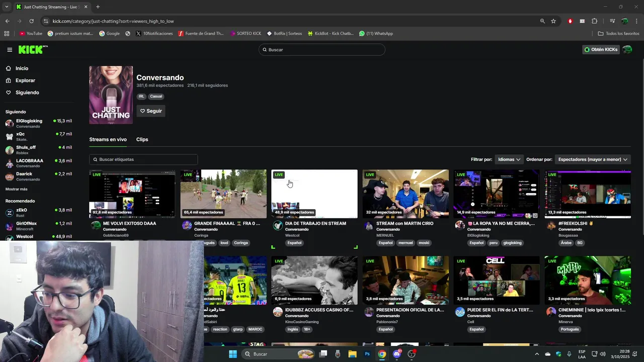
Task: Open the WhatsApp bookmark
Action: coord(376,34)
